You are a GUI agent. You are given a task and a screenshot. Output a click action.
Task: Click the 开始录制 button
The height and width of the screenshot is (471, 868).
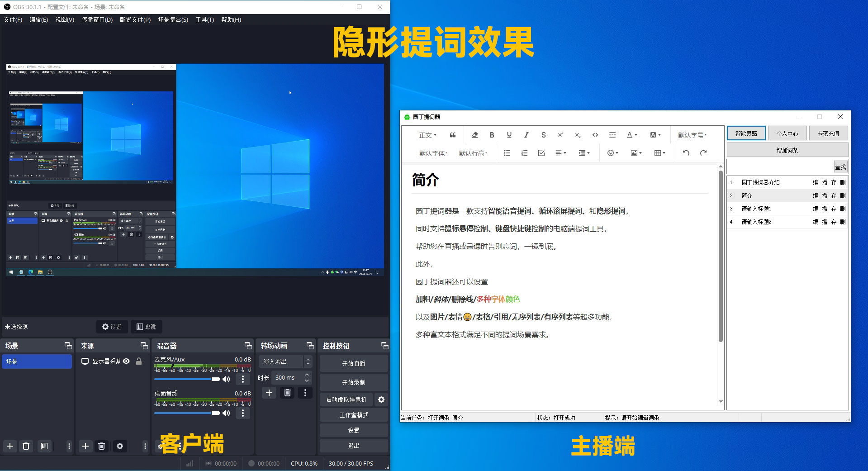[x=354, y=382]
